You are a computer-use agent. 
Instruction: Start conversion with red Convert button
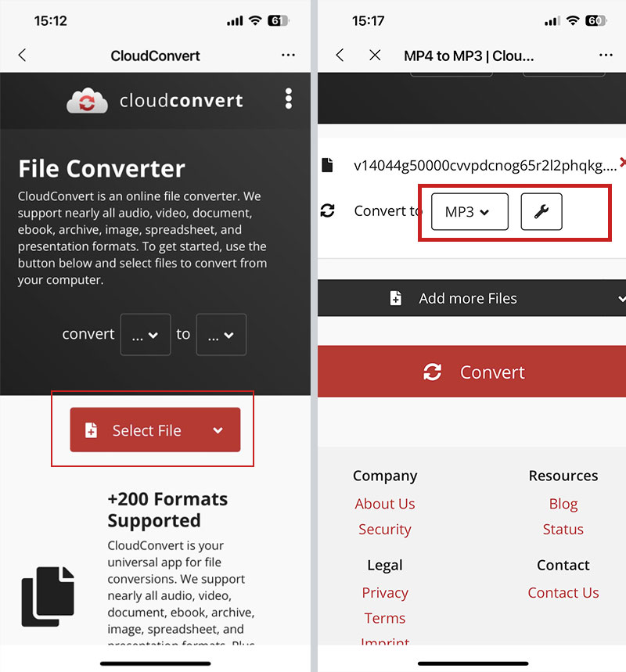click(x=472, y=372)
